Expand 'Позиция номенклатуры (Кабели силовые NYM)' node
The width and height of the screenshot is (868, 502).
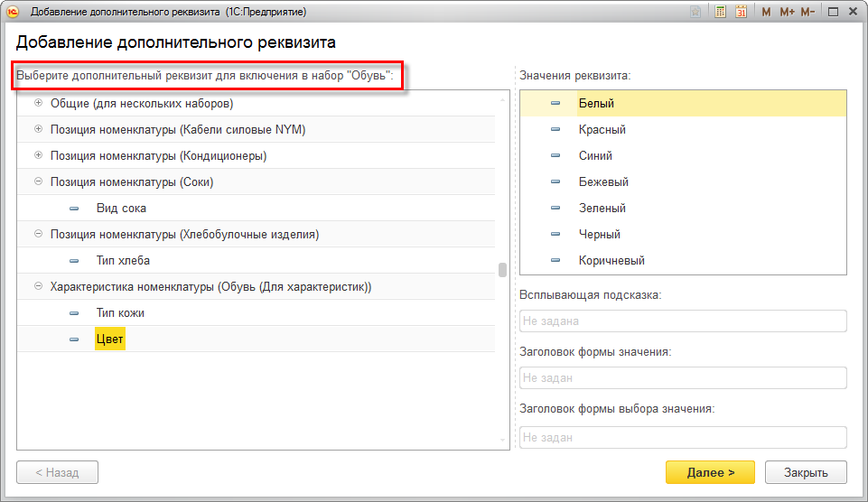[x=38, y=130]
